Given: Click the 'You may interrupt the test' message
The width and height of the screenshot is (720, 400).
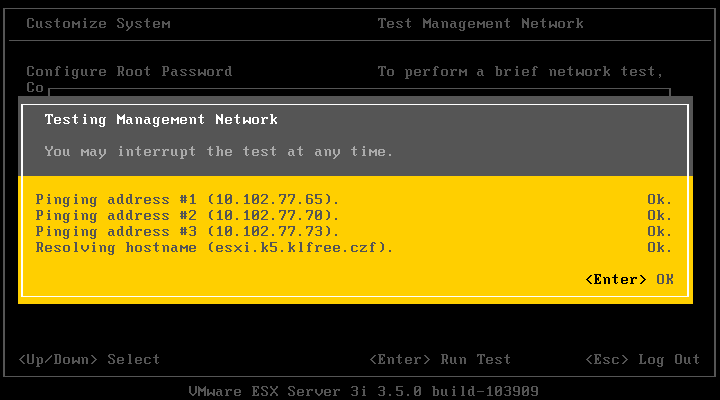Looking at the screenshot, I should [x=219, y=152].
